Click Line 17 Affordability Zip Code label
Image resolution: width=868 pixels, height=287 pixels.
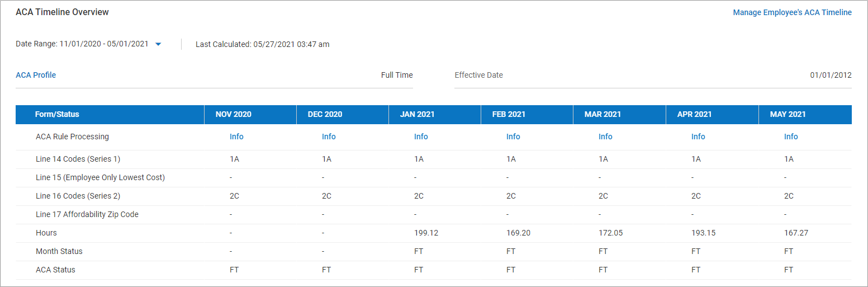[87, 214]
